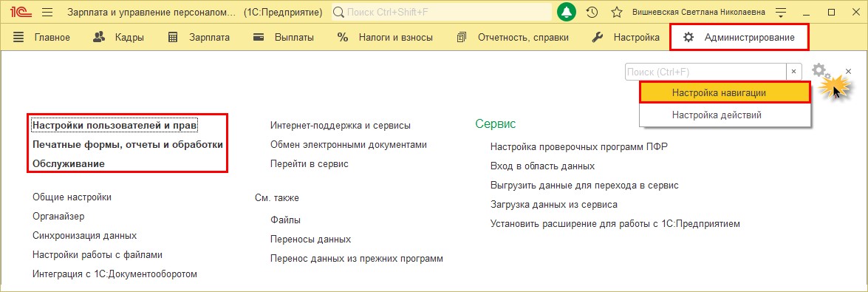Open the Обслуживание link
Viewport: 868px width, 292px height.
click(x=69, y=163)
